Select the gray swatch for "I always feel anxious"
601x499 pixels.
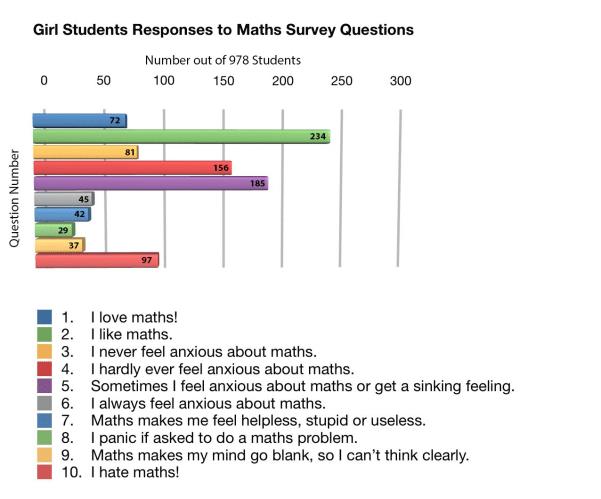(43, 402)
